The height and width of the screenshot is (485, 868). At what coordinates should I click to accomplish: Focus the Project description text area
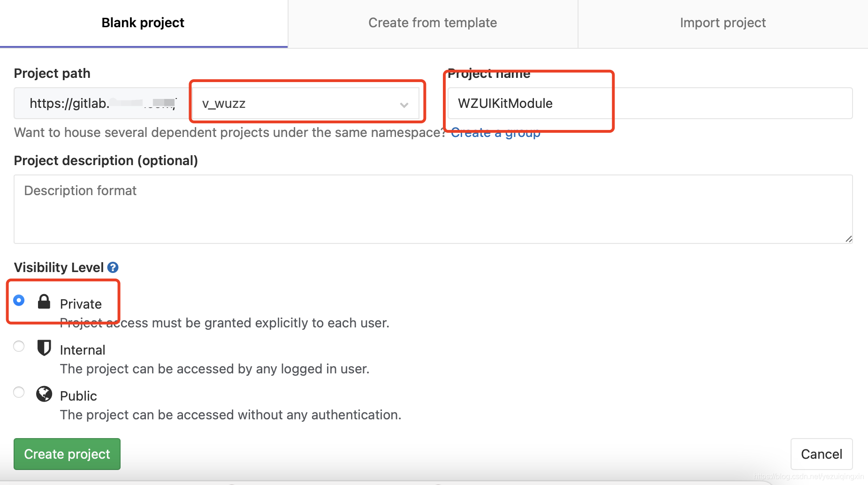click(433, 209)
